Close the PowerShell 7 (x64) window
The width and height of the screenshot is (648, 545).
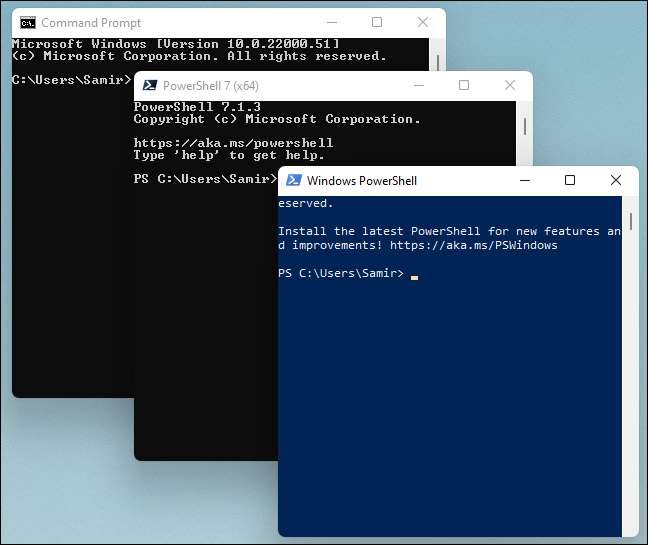click(x=510, y=86)
